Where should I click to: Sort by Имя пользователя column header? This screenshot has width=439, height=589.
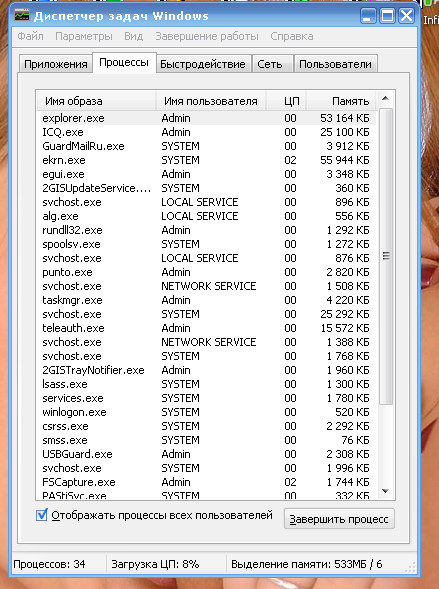tap(211, 101)
